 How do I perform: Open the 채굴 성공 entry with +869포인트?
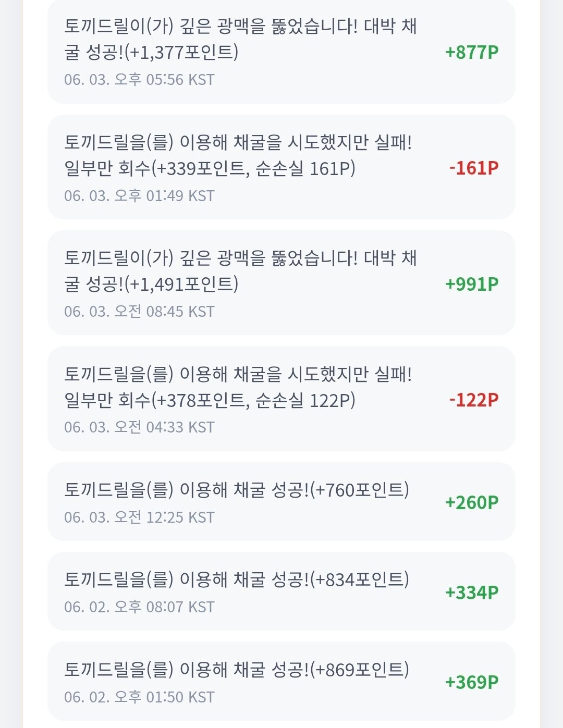point(281,681)
